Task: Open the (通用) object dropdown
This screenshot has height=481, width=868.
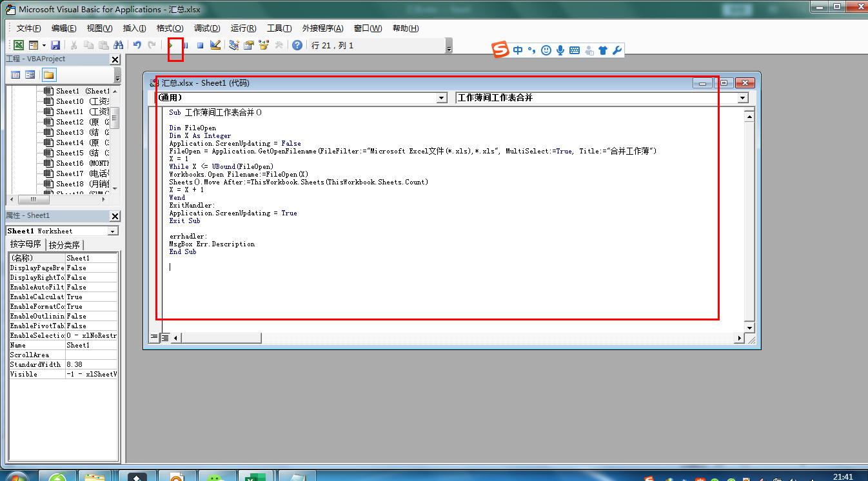Action: (442, 98)
